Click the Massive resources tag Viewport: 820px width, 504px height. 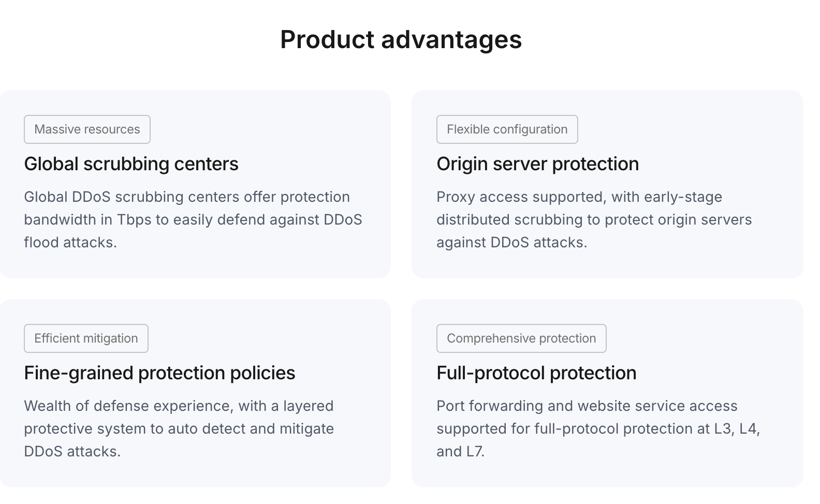coord(87,129)
